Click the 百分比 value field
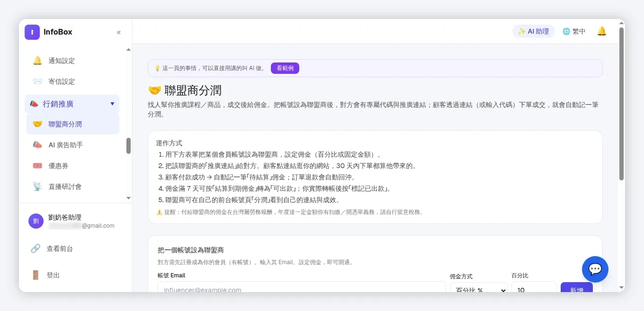Viewport: 644px width, 311px height. (534, 287)
